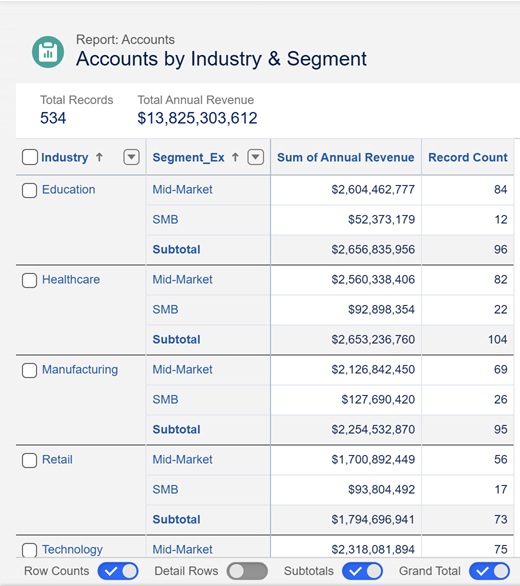Click the Sum of Annual Revenue header

345,157
